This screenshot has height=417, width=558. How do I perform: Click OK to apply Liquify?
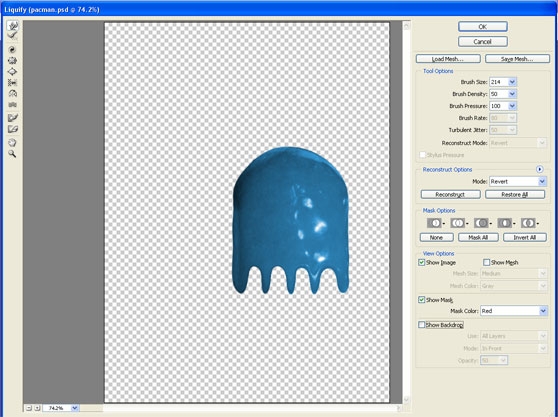click(483, 26)
